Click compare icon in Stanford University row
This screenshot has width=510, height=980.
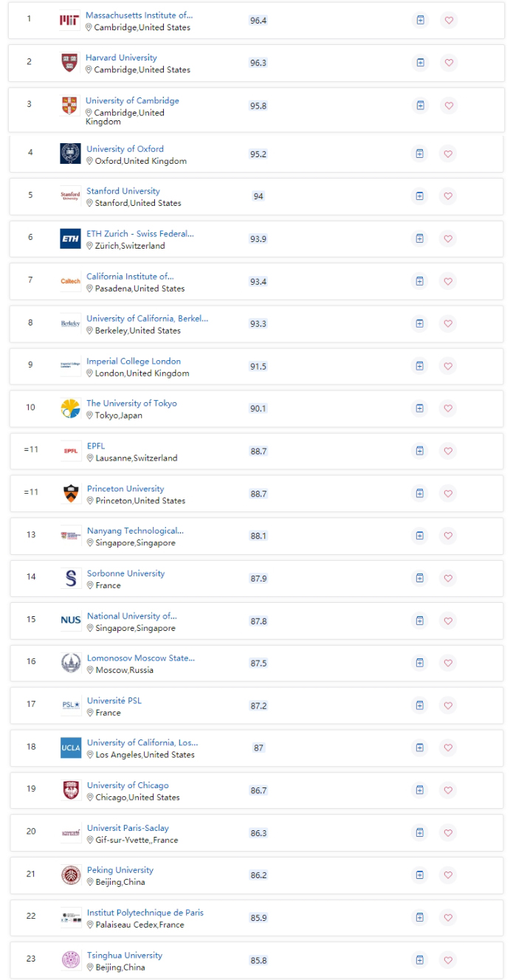coord(420,196)
